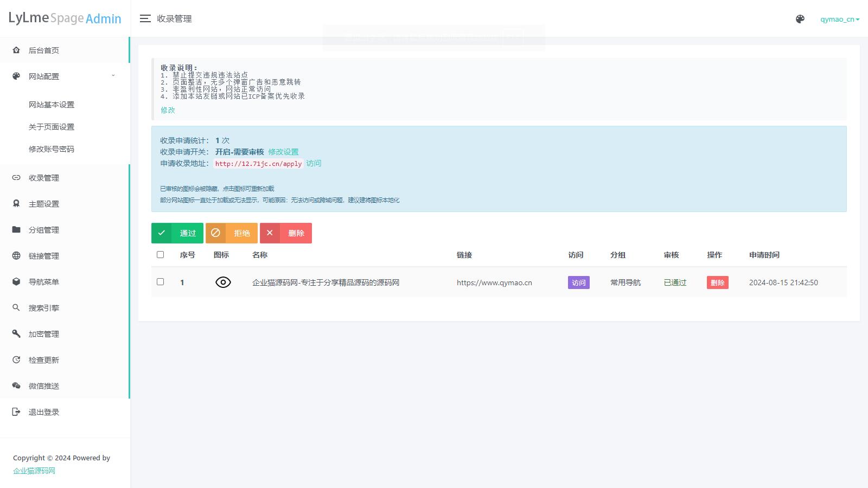Image resolution: width=868 pixels, height=488 pixels.
Task: Open 网站基本设置 submenu item
Action: click(52, 105)
